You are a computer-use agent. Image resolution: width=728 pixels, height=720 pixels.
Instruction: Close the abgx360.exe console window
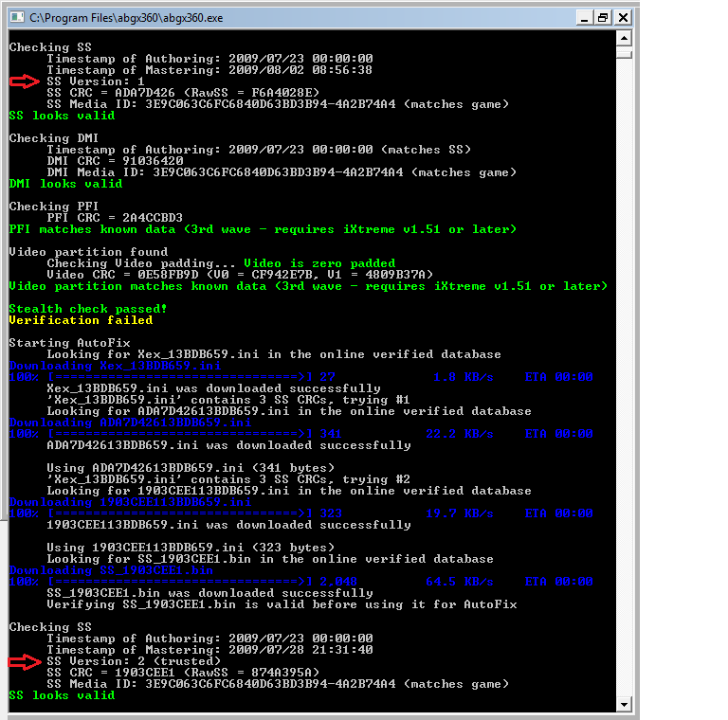tap(623, 18)
